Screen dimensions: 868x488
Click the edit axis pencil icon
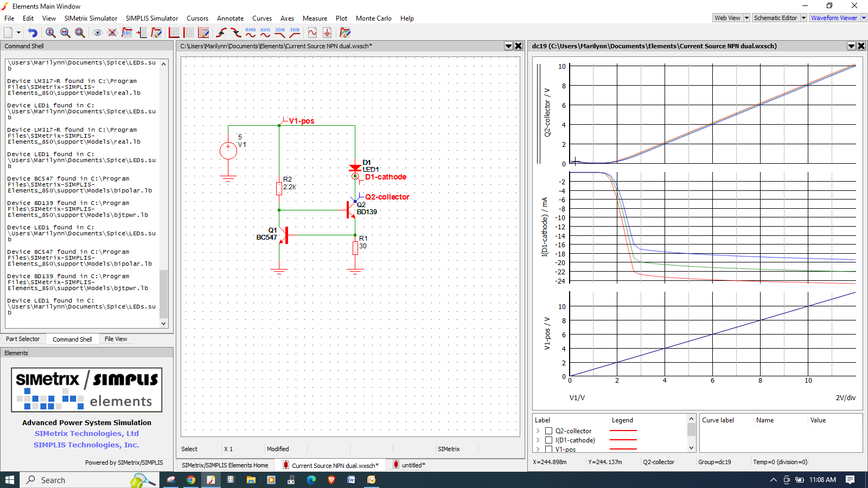coord(203,33)
